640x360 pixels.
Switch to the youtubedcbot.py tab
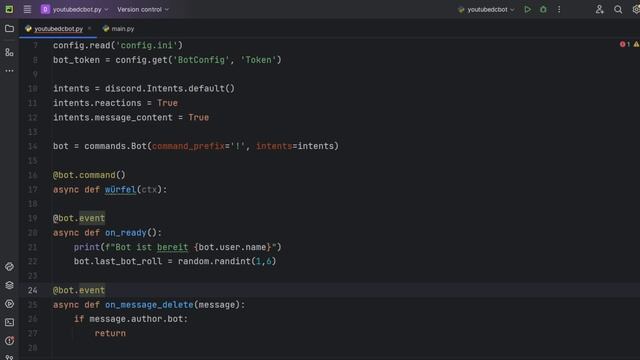pos(58,29)
